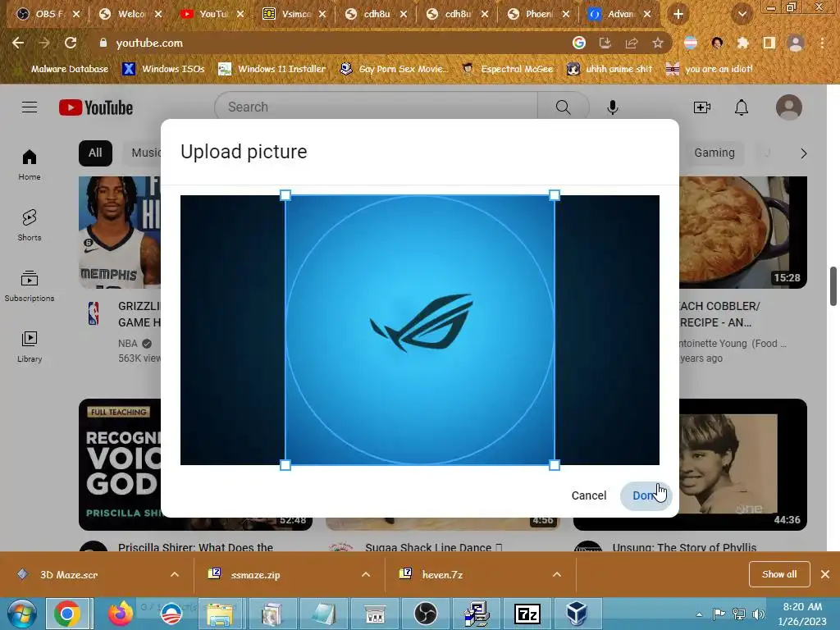Select the Gaming filter chip
840x630 pixels.
click(x=714, y=153)
